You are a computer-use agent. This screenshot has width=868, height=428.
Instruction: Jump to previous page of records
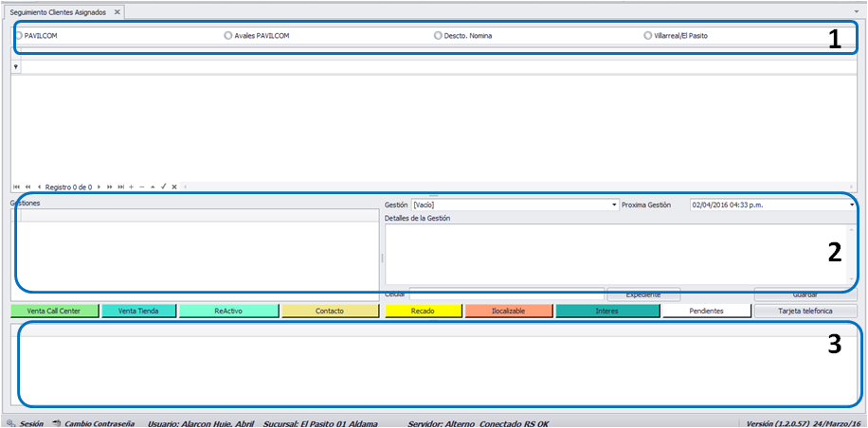tap(27, 187)
